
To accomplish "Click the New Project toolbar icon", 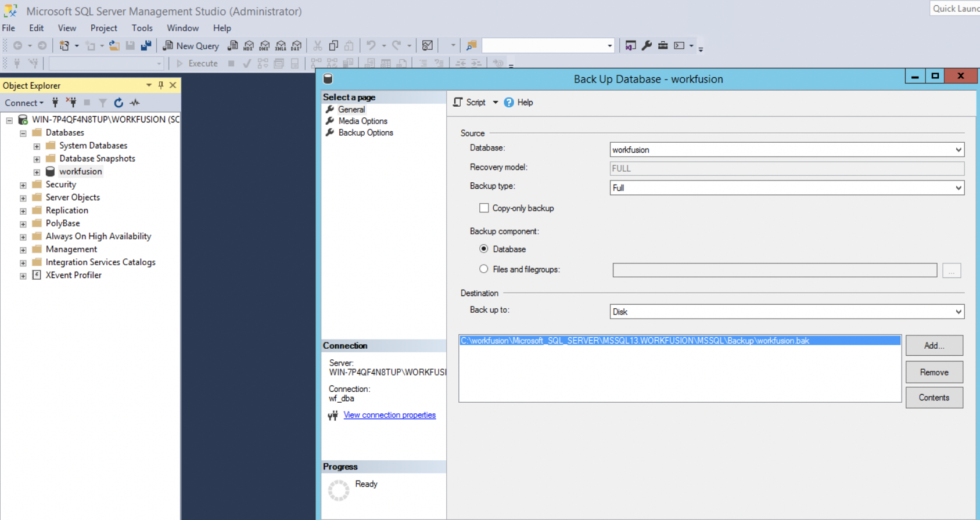I will pyautogui.click(x=64, y=46).
